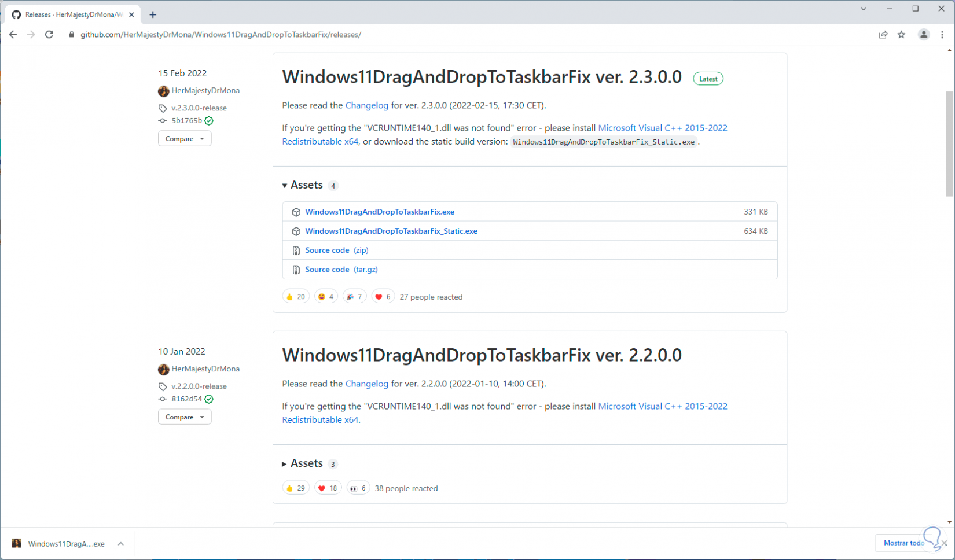The height and width of the screenshot is (560, 955).
Task: Click the tab search chevron in title bar
Action: 863,9
